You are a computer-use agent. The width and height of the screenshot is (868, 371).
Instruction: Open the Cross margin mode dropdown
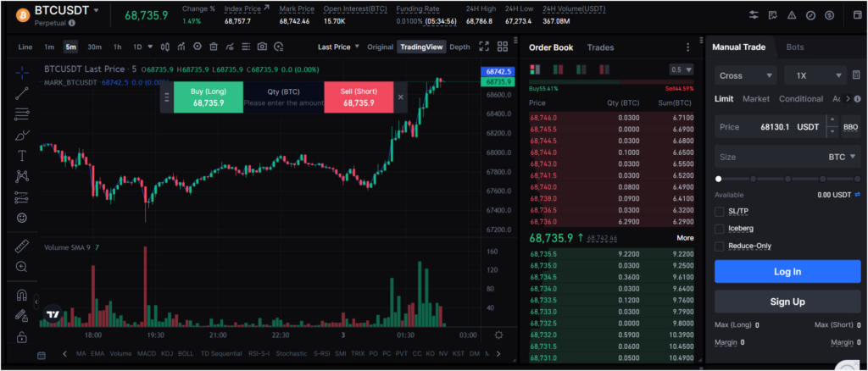[746, 75]
